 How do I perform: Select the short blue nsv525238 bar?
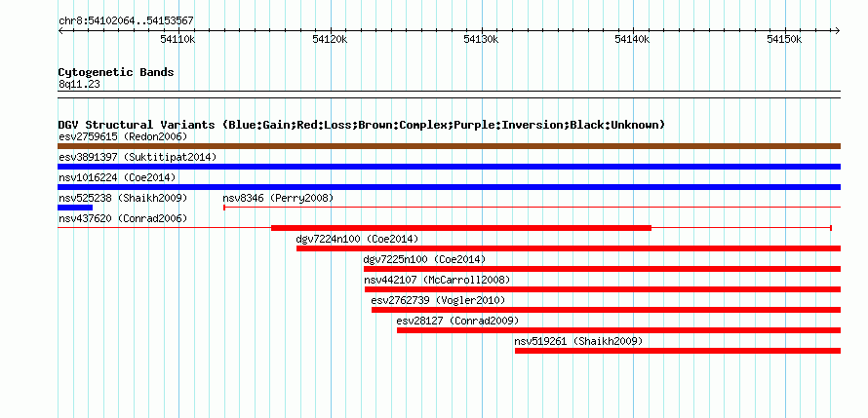[x=75, y=208]
